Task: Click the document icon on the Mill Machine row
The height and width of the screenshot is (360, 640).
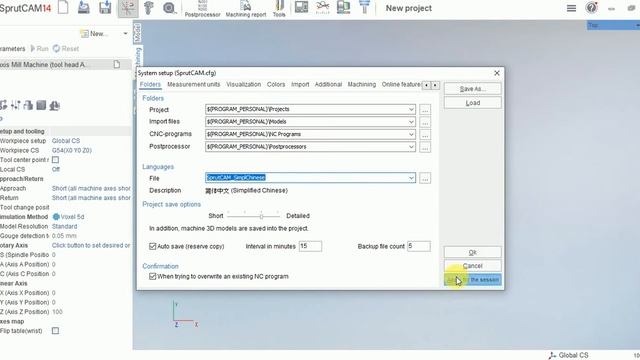Action: [117, 64]
